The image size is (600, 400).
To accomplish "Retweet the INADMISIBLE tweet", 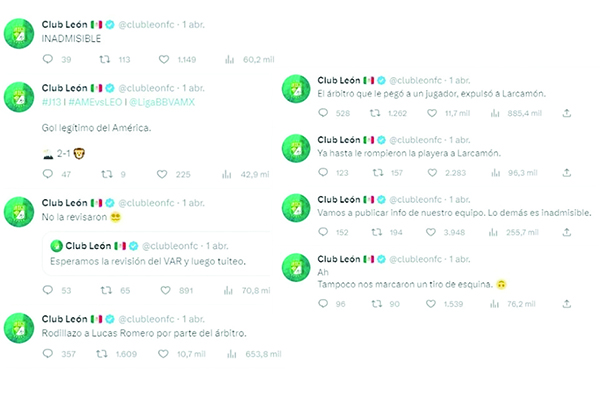I will tap(104, 59).
